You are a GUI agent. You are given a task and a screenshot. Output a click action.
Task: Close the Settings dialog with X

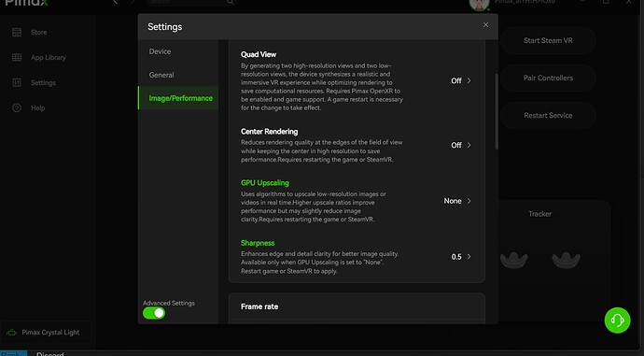(x=485, y=24)
